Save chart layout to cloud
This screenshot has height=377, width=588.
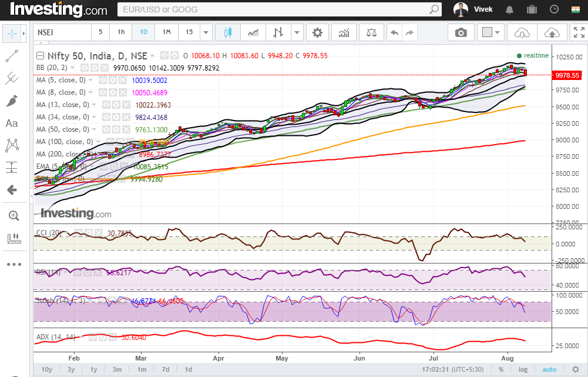(552, 33)
